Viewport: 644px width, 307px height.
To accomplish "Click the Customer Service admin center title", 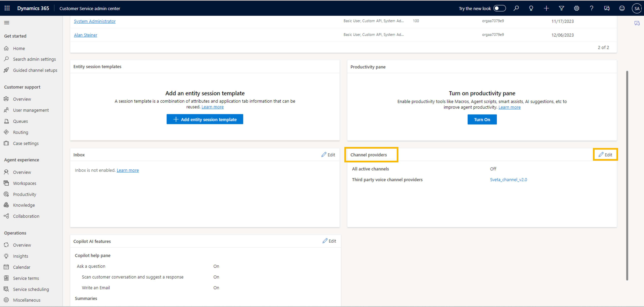I will 90,9.
